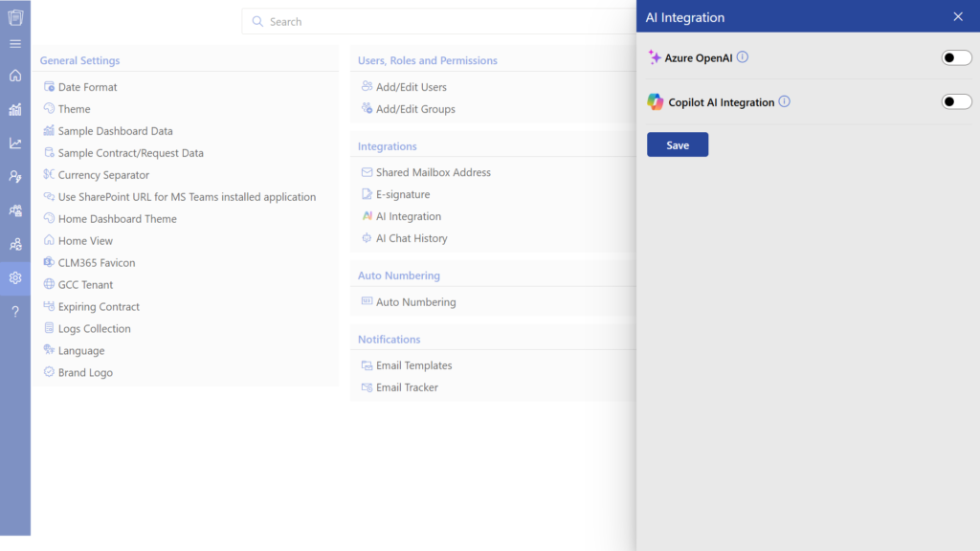Turn on Copilot AI Integration toggle
Image resolution: width=980 pixels, height=551 pixels.
(956, 101)
